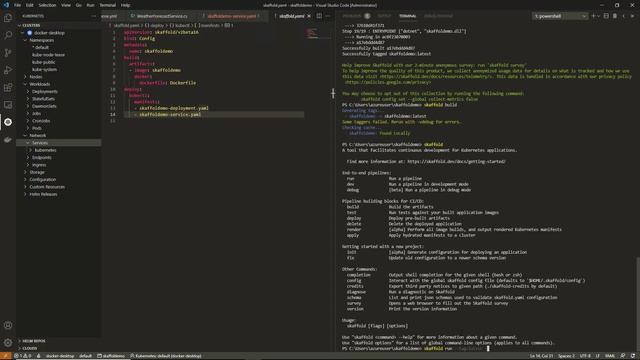Click the split editor icon
This screenshot has width=640, height=360.
(319, 16)
